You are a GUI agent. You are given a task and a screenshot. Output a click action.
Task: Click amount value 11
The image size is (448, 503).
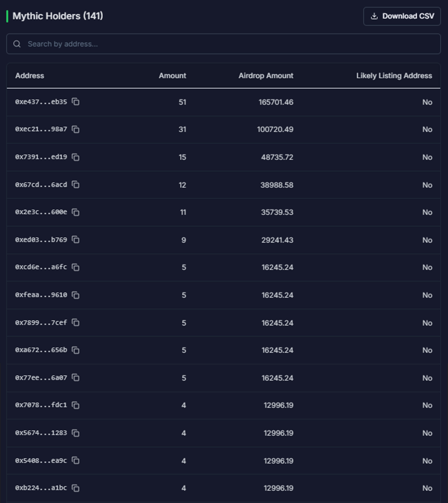(183, 212)
